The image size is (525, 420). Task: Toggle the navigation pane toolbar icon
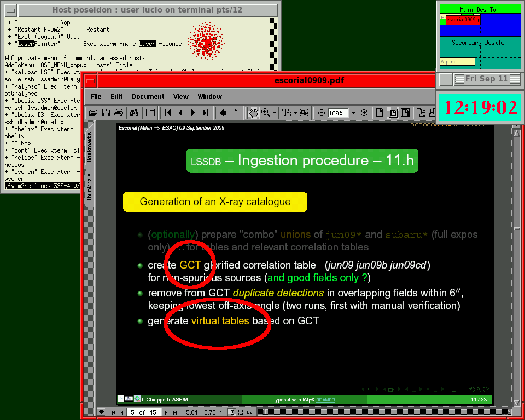[x=150, y=113]
